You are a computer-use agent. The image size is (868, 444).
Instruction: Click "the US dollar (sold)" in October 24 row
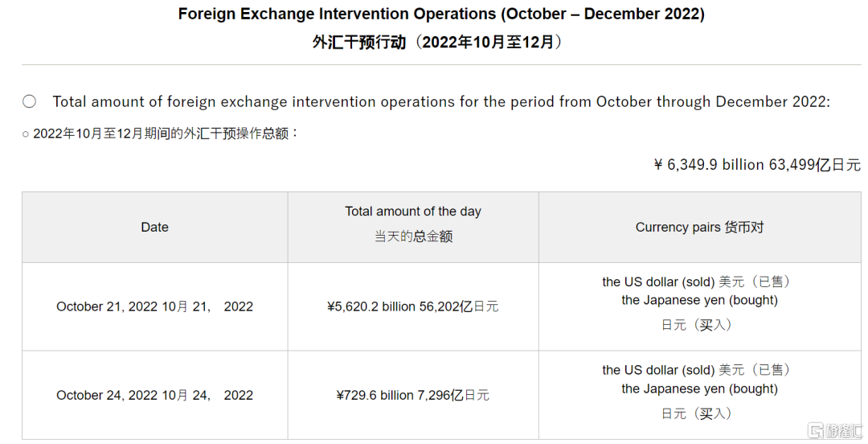658,370
